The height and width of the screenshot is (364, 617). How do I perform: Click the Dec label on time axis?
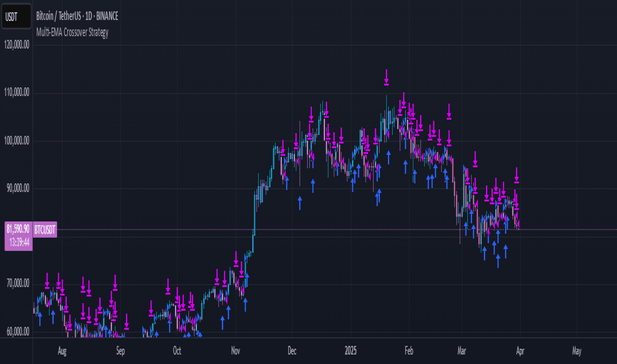[x=292, y=351]
